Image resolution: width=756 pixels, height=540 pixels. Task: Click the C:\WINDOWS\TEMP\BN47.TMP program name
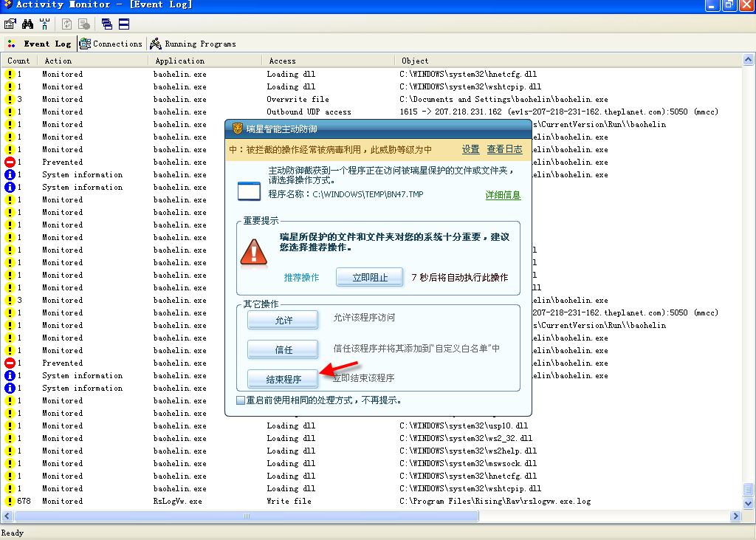[368, 194]
